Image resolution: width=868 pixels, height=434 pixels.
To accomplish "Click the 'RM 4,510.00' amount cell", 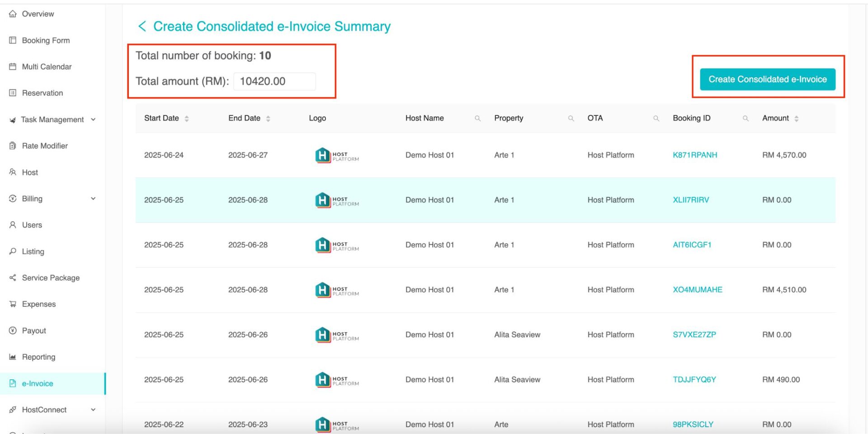I will 784,290.
